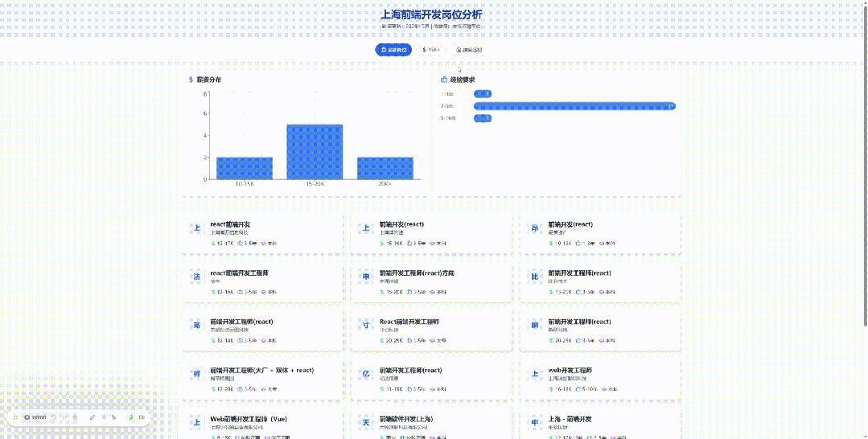Image resolution: width=868 pixels, height=439 pixels.
Task: Click the pause icon on recording toolbar
Action: pyautogui.click(x=64, y=417)
